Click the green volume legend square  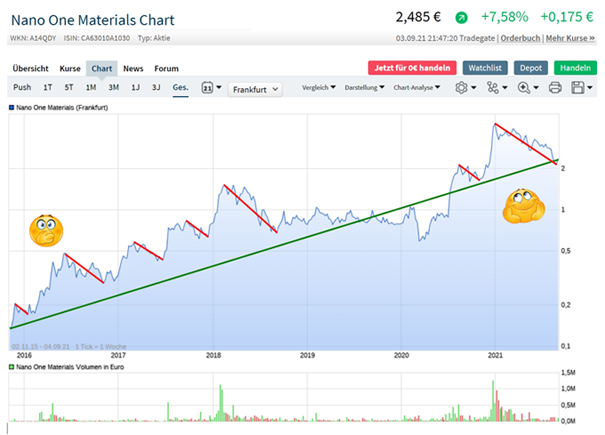coord(11,367)
